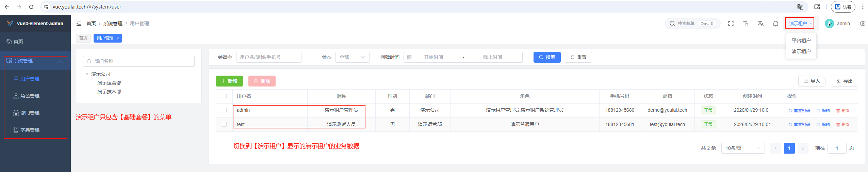Close the 用户管理 tag tab

click(x=118, y=38)
